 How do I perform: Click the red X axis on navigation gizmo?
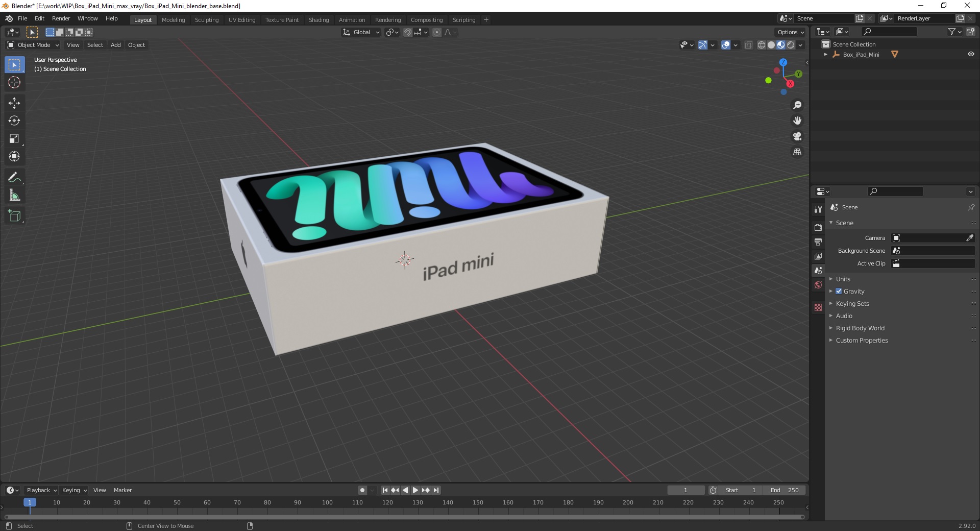pyautogui.click(x=790, y=84)
